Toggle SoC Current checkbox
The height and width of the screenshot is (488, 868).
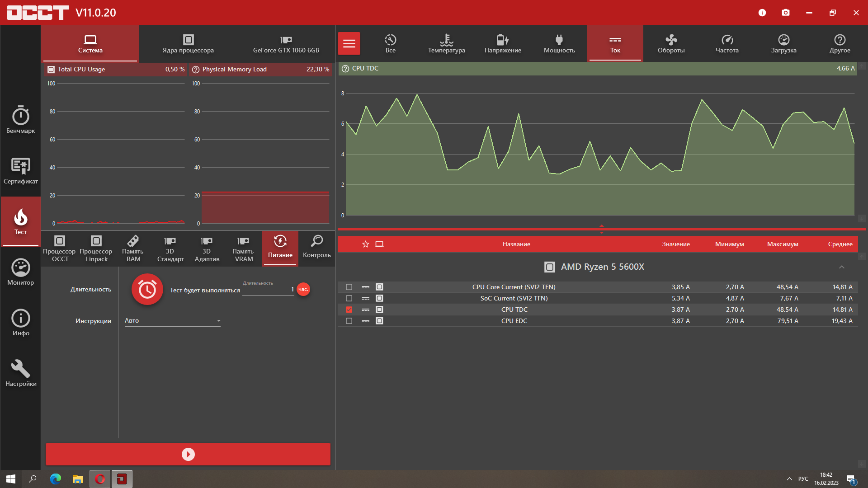coord(349,298)
